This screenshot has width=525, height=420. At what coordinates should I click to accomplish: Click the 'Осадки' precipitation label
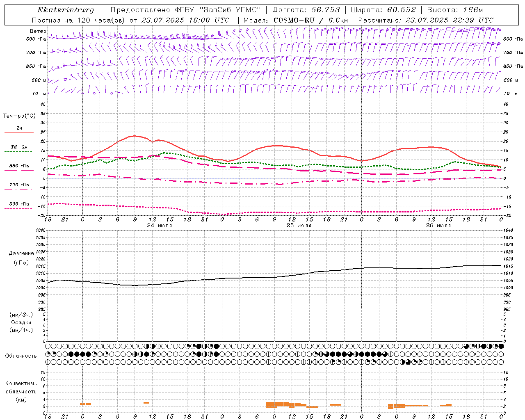21,322
